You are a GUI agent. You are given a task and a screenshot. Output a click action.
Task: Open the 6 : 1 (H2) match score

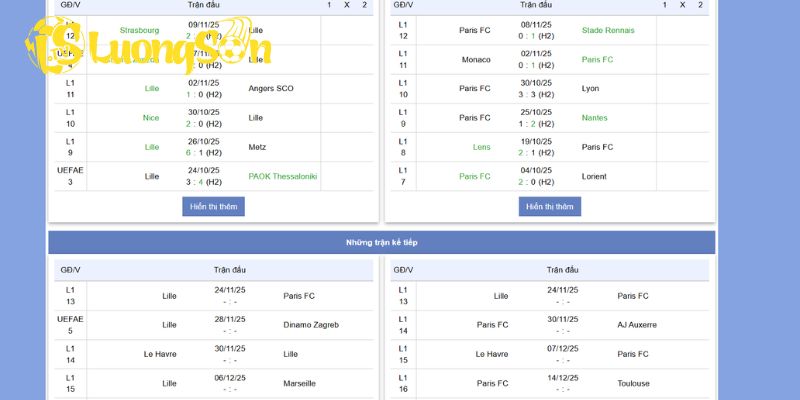[204, 152]
